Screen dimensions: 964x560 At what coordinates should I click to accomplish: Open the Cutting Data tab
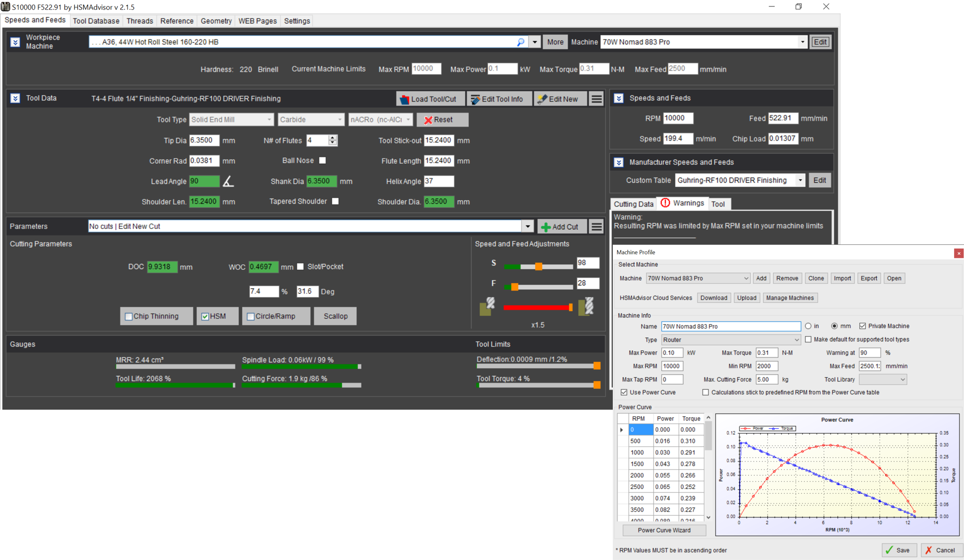tap(633, 204)
